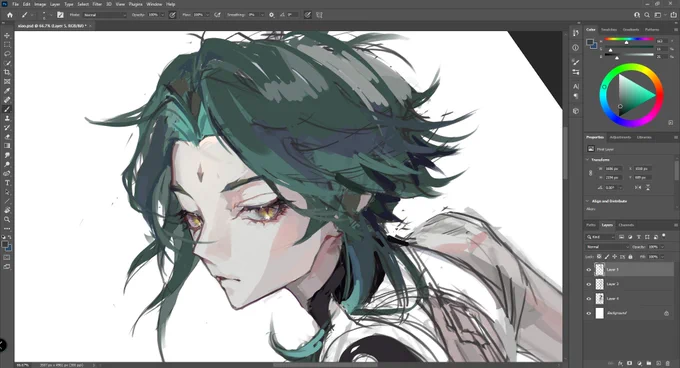680x368 pixels.
Task: Select the Crop tool
Action: [7, 72]
